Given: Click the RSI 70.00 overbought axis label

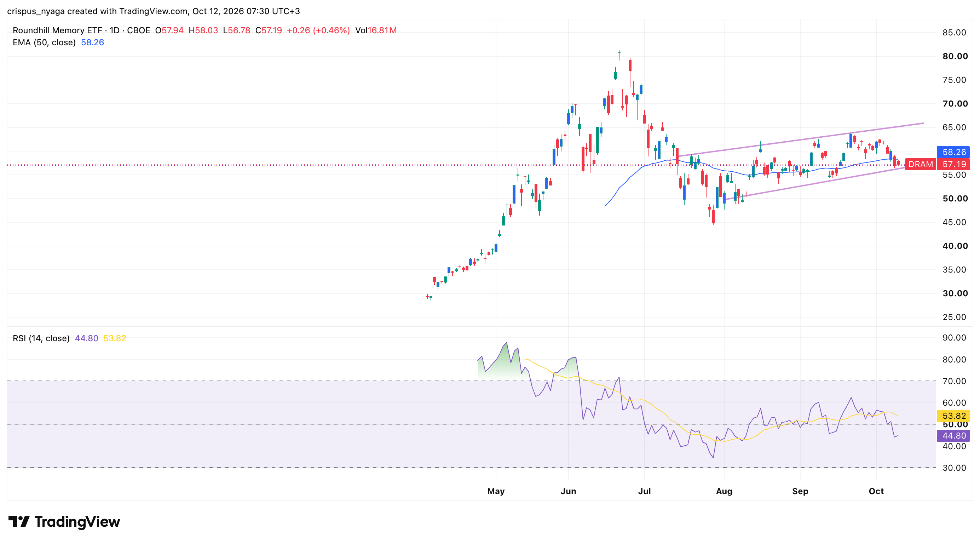Looking at the screenshot, I should tap(954, 381).
